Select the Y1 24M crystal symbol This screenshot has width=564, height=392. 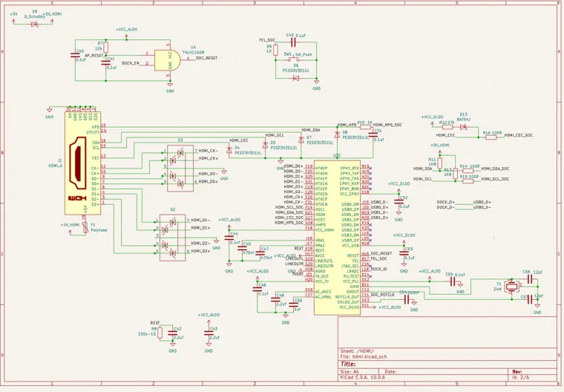[511, 287]
